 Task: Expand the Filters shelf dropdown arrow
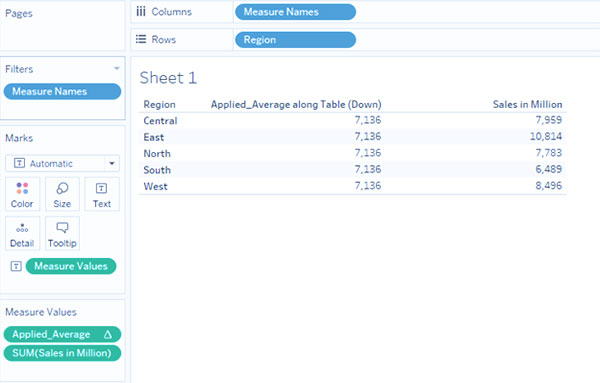117,68
